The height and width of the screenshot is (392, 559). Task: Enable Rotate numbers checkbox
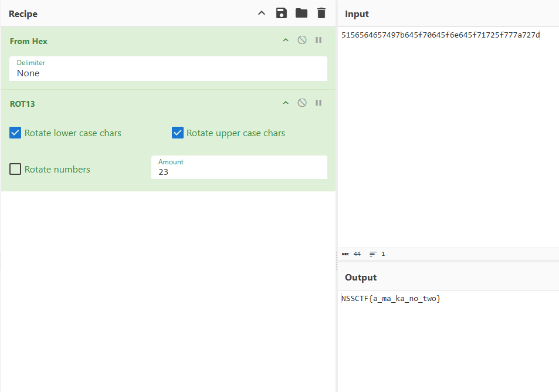(x=16, y=170)
